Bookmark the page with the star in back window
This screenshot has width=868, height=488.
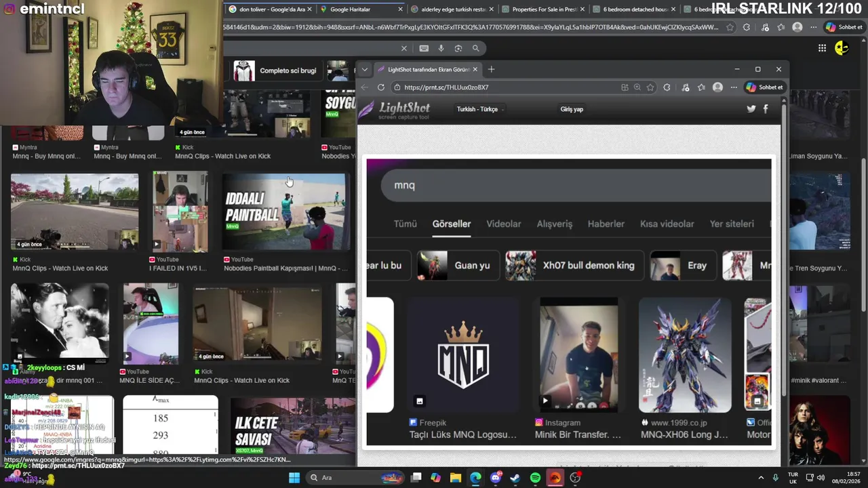(x=730, y=27)
